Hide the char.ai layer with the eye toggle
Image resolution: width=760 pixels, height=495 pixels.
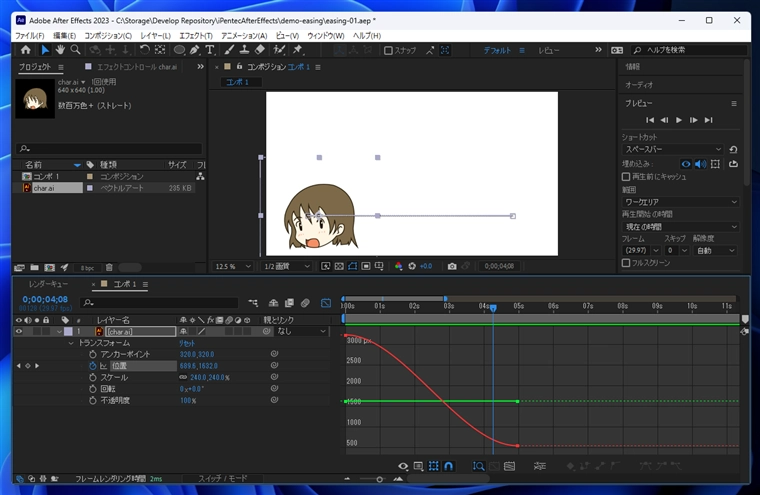point(19,332)
